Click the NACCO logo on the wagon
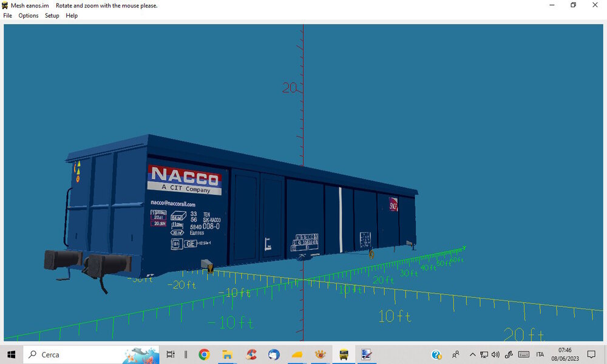 pos(185,180)
